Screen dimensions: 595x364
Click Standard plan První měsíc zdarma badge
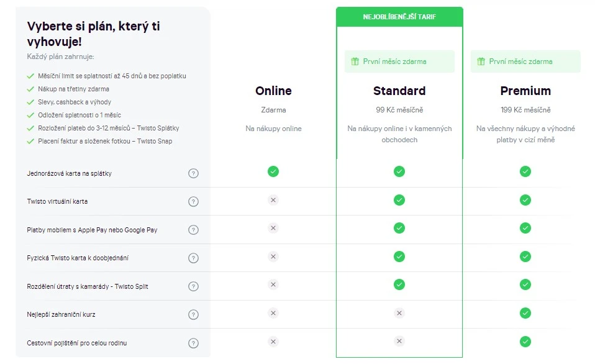pos(399,61)
